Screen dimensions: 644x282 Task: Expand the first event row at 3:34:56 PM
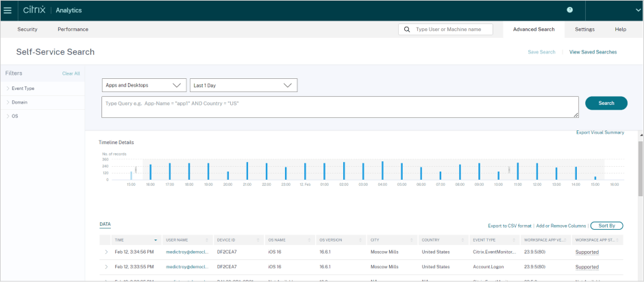pyautogui.click(x=106, y=252)
